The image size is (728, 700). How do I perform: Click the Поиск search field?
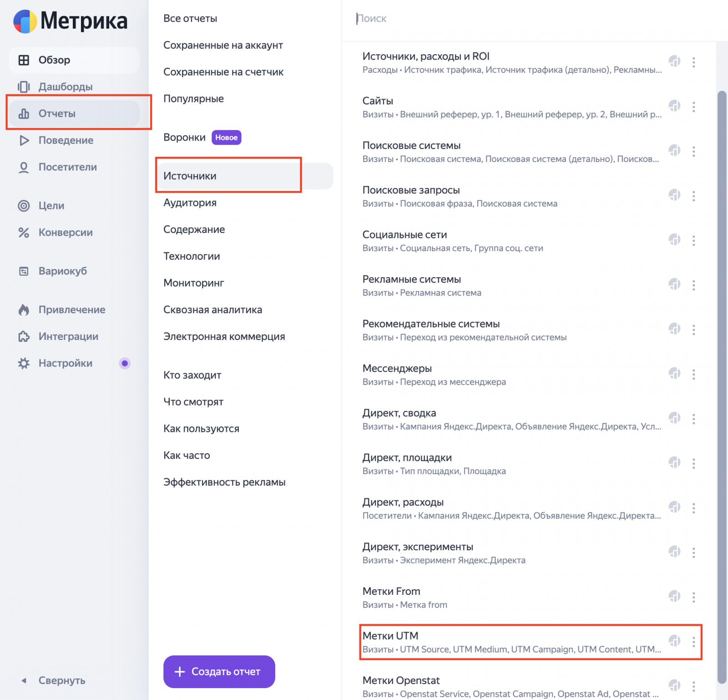point(500,19)
